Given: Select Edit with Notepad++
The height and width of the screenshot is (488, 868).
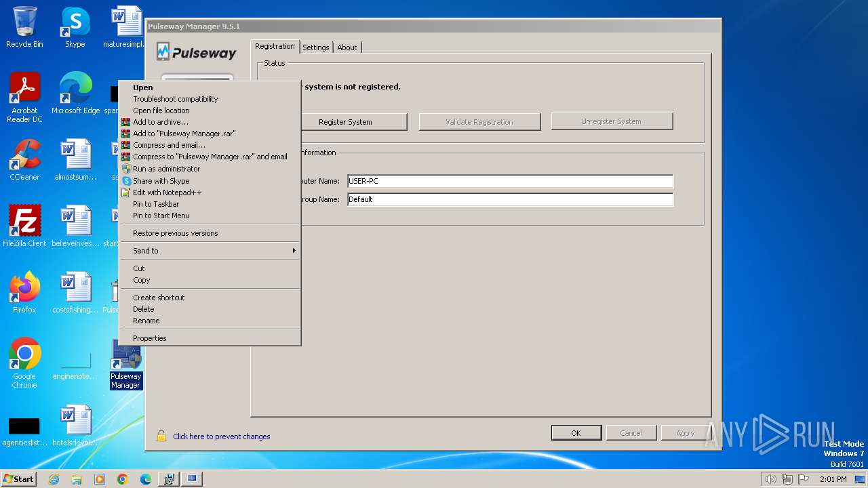Looking at the screenshot, I should tap(210, 192).
